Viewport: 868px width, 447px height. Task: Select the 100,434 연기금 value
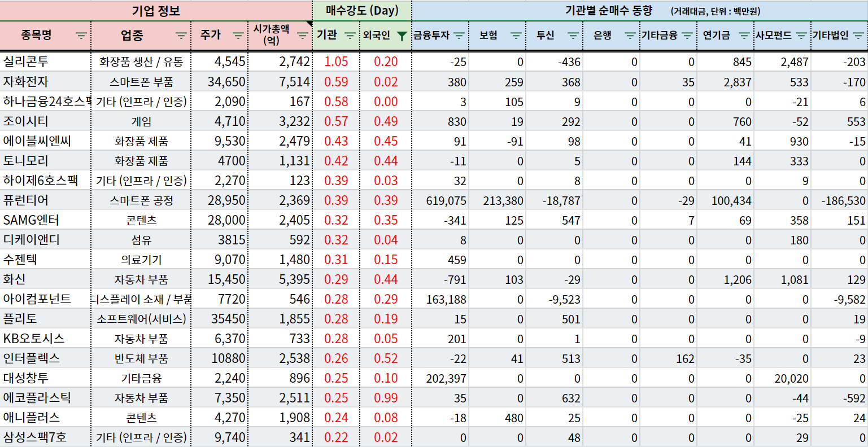(x=726, y=200)
